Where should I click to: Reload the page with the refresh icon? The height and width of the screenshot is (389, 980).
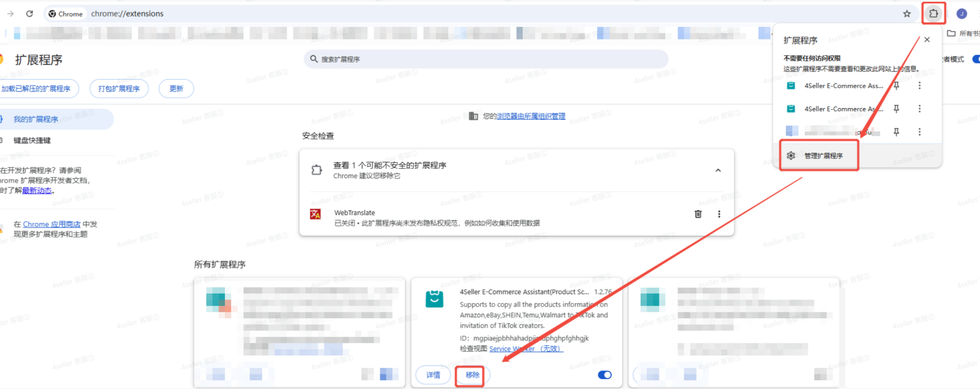pos(29,14)
